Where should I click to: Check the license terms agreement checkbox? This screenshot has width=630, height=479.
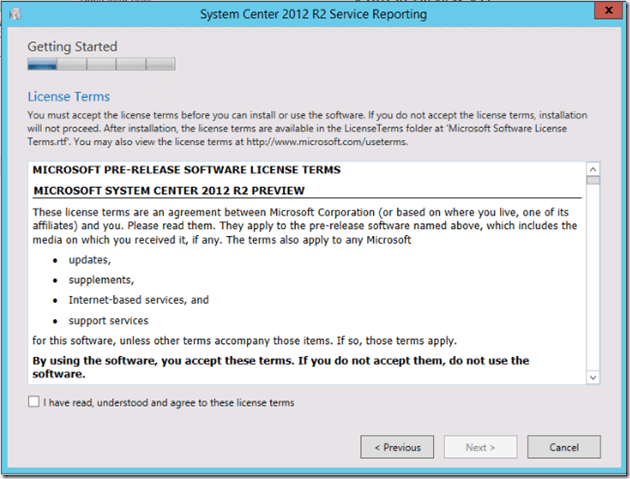click(x=34, y=402)
